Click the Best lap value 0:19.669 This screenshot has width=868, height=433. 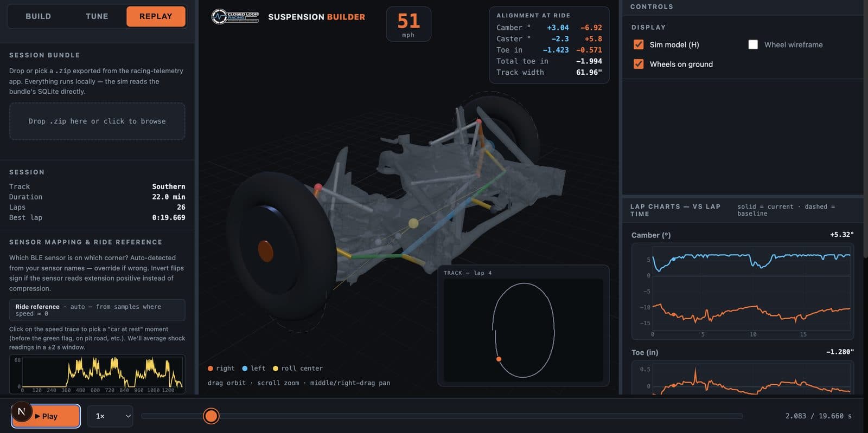168,217
